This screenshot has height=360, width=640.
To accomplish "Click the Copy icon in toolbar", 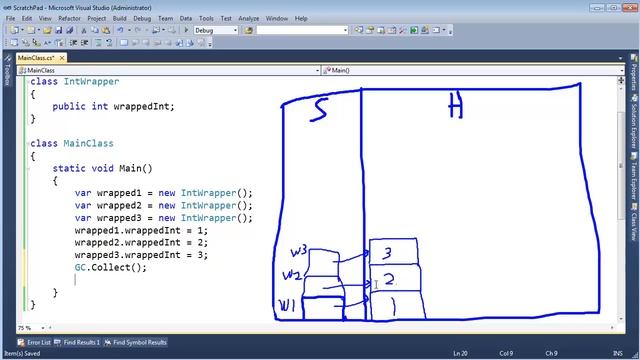I will pyautogui.click(x=95, y=30).
